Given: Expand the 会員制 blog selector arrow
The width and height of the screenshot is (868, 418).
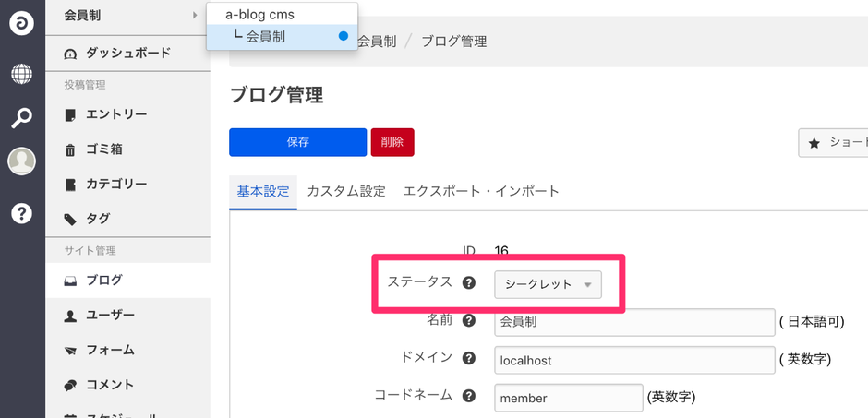Looking at the screenshot, I should 195,15.
